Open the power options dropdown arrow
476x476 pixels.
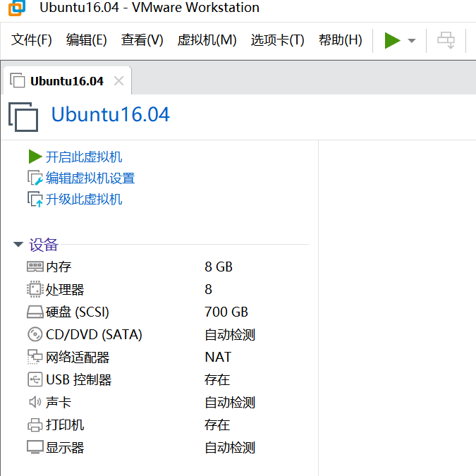coord(412,41)
